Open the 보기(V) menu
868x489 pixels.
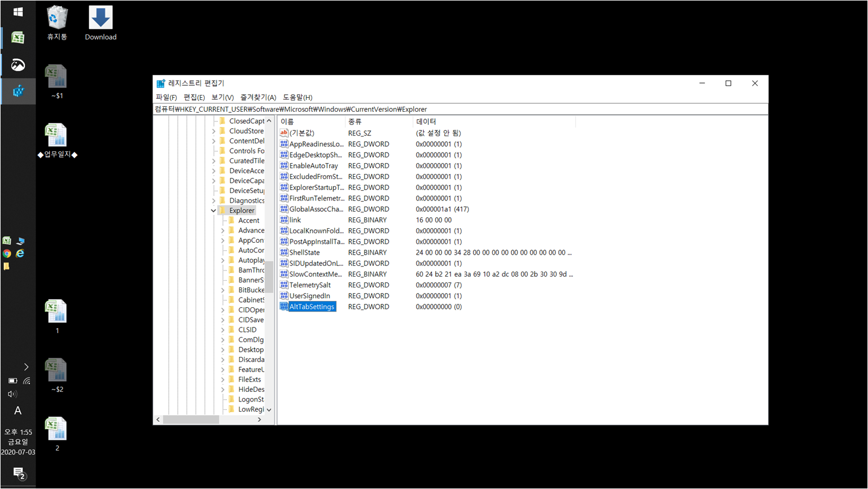[x=222, y=97]
